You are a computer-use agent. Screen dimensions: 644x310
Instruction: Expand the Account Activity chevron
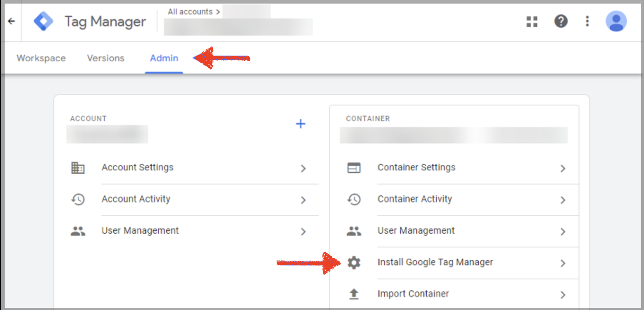tap(303, 200)
